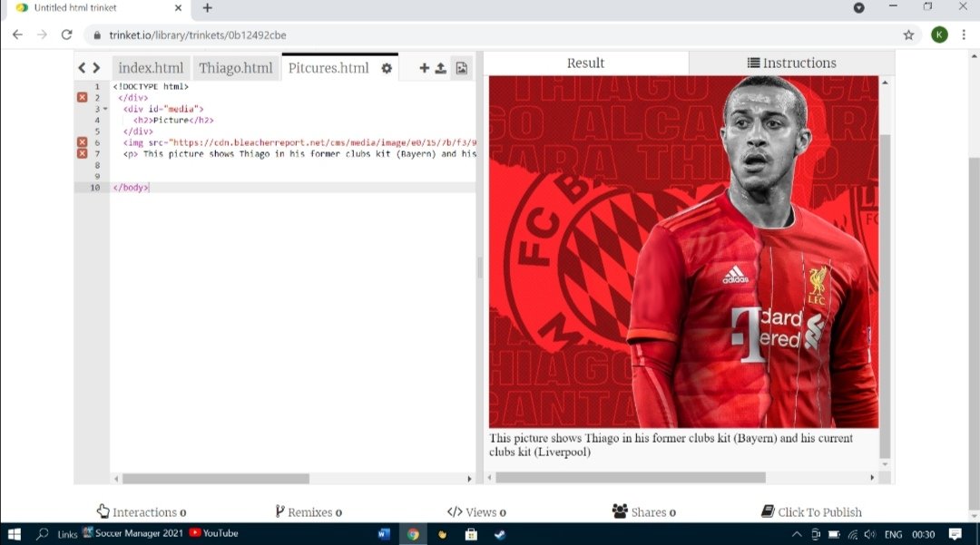Go to previous file tab arrow
980x545 pixels.
(82, 68)
